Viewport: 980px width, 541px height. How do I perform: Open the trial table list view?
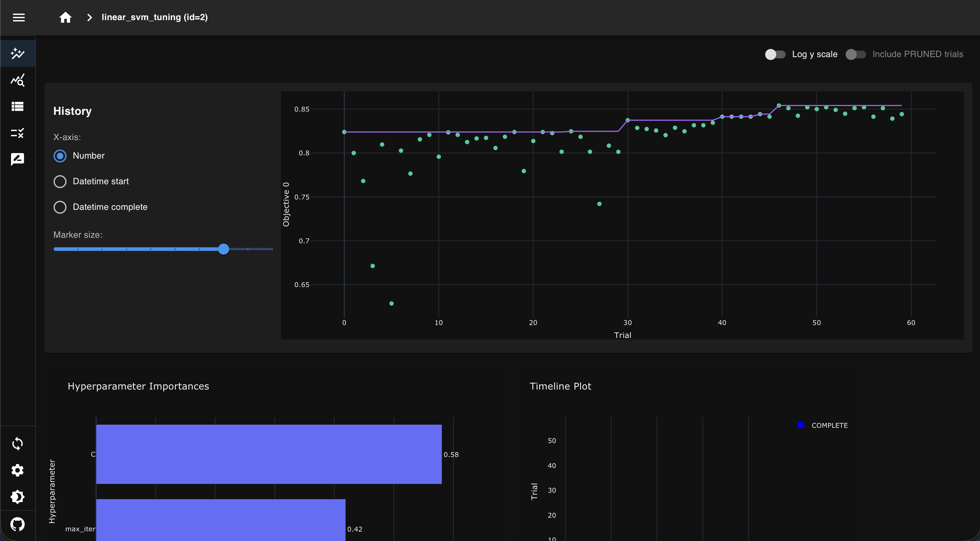pyautogui.click(x=18, y=106)
